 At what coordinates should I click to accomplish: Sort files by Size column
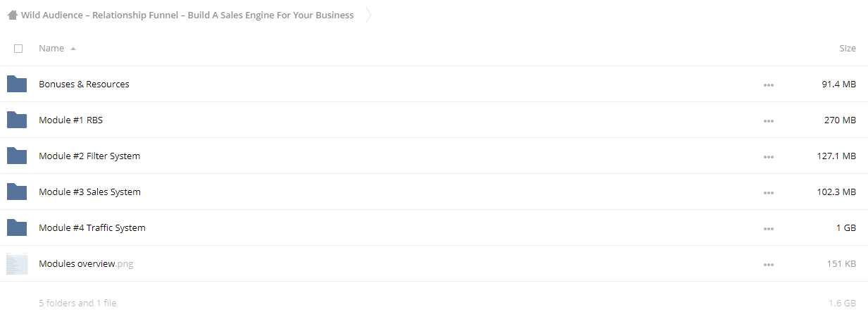pyautogui.click(x=848, y=49)
